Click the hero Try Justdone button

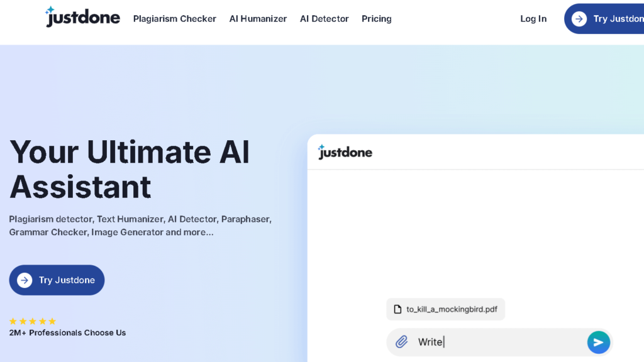tap(57, 280)
